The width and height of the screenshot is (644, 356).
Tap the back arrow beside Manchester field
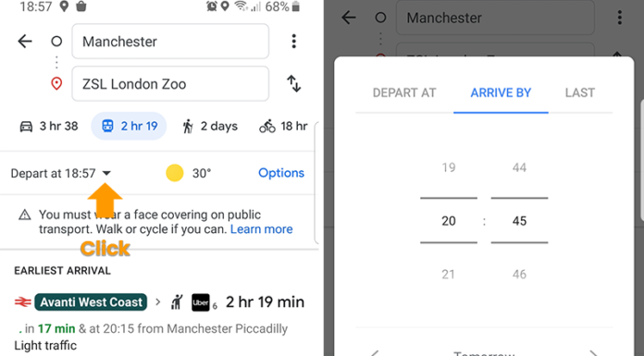25,41
